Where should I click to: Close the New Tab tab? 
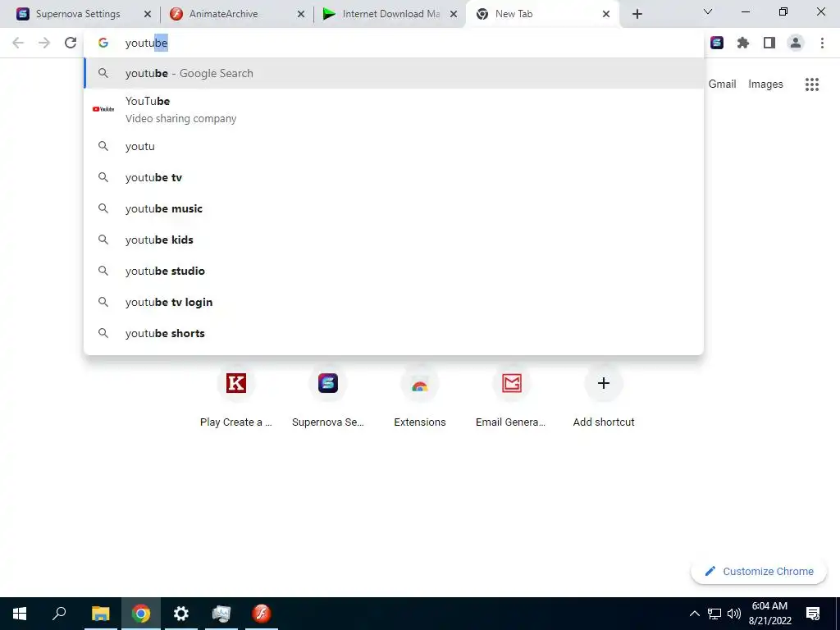[606, 15]
